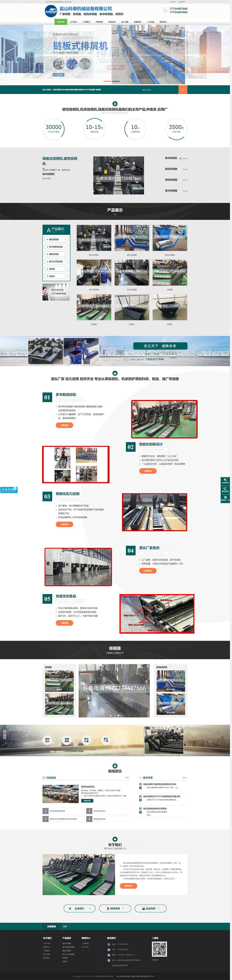Open the online consultation floating badge
The image size is (232, 980).
point(9,490)
